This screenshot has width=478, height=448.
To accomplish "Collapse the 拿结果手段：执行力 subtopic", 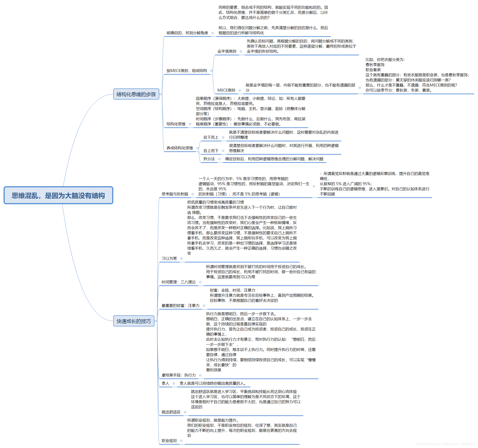I will click(x=200, y=375).
